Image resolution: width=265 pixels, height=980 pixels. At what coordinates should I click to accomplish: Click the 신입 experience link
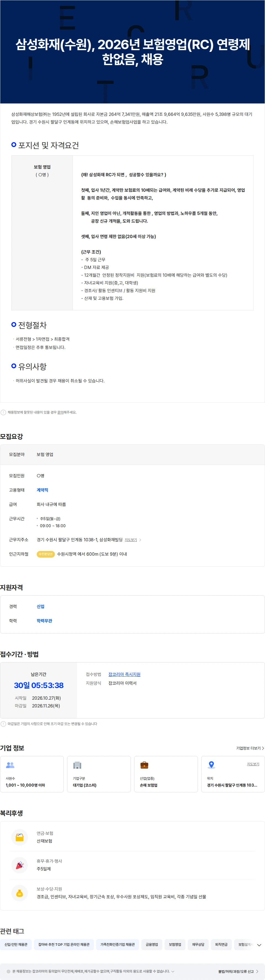pos(40,606)
